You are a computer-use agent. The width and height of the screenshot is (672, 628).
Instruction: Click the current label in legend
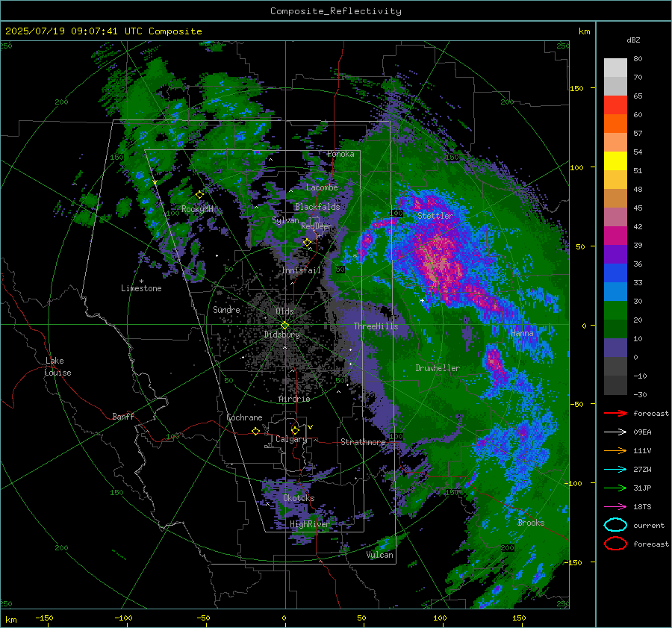649,526
